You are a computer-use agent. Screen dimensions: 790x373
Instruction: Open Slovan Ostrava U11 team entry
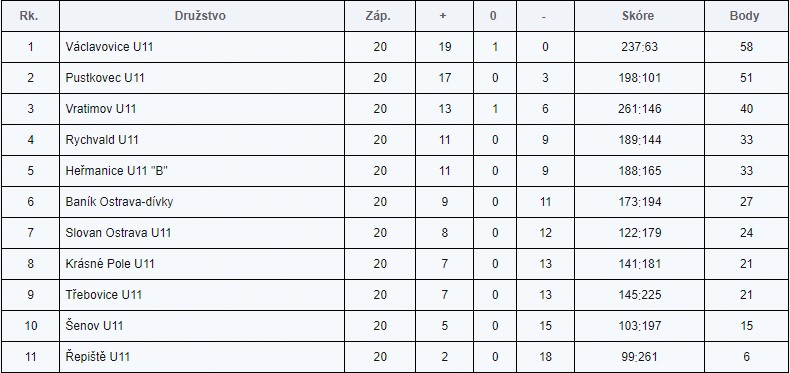click(x=118, y=233)
